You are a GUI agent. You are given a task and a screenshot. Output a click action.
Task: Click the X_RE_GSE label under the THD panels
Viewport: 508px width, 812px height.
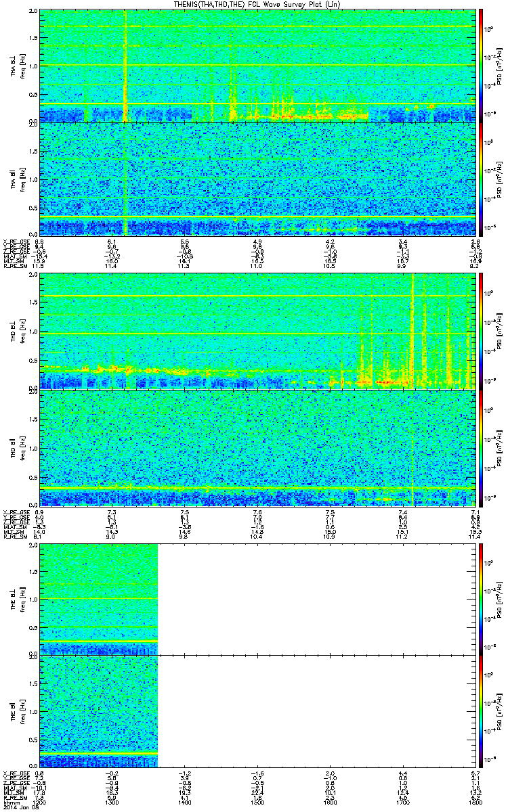pyautogui.click(x=15, y=512)
